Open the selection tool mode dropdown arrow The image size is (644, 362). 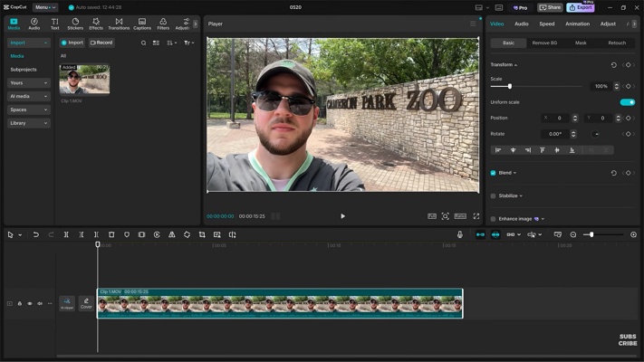pos(20,235)
